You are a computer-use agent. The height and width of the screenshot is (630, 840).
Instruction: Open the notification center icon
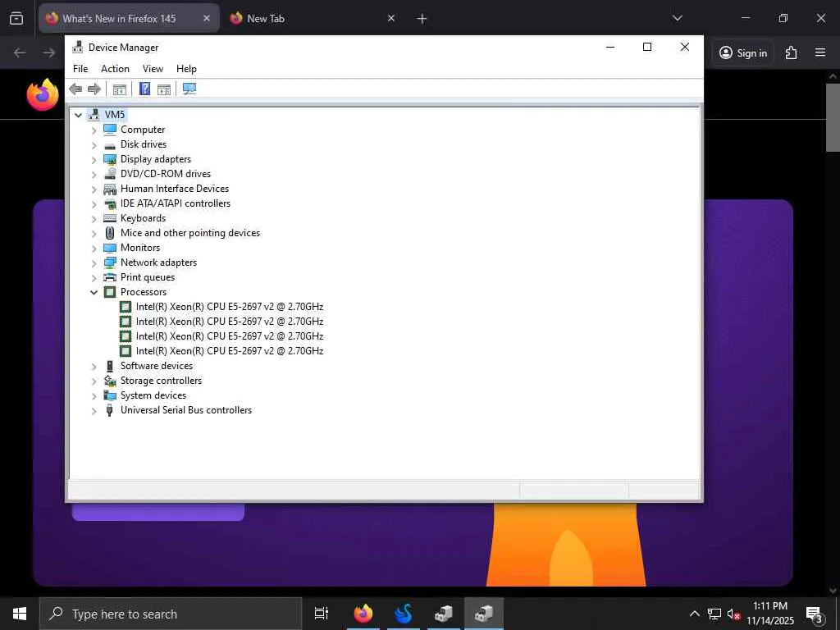pos(815,614)
